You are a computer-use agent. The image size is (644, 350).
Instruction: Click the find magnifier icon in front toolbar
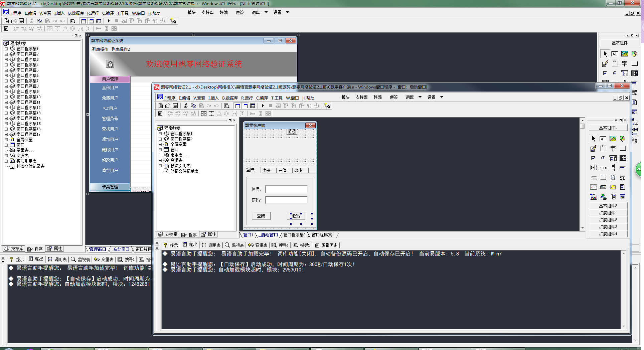(x=227, y=106)
